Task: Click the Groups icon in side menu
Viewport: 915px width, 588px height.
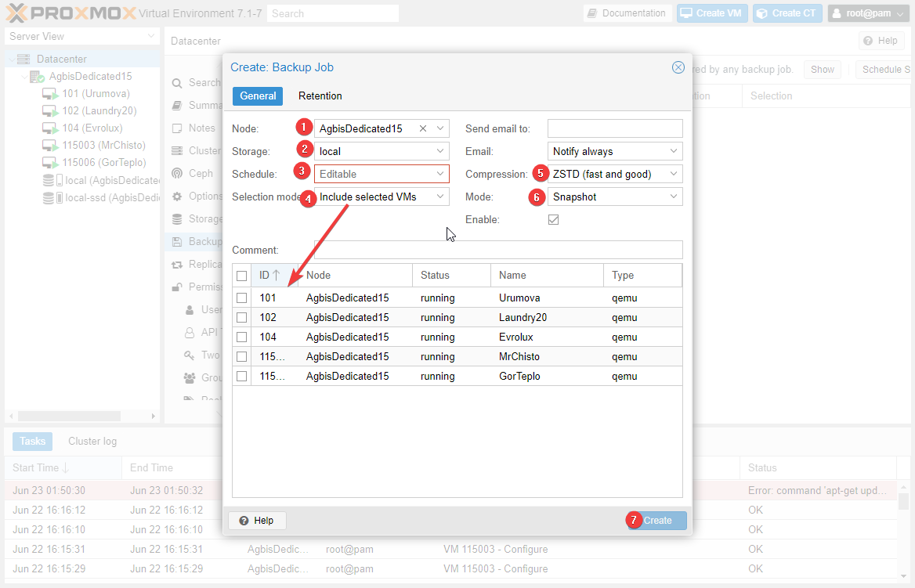Action: point(190,378)
